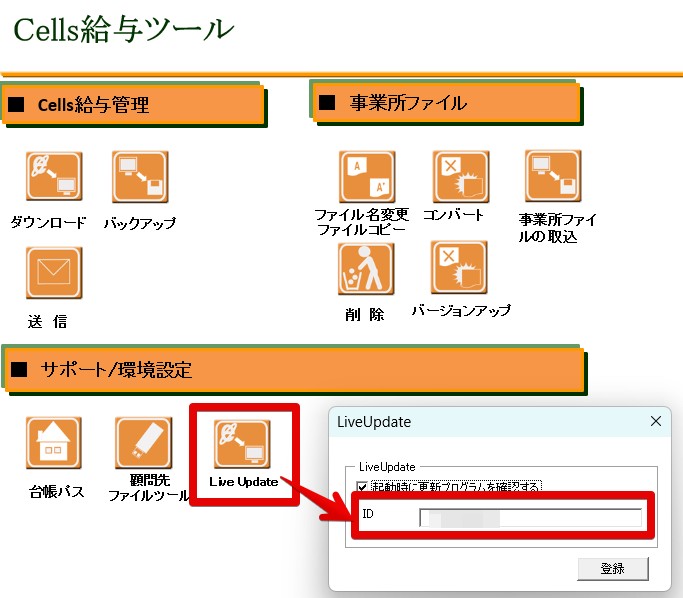Viewport: 683px width, 598px height.
Task: Open the 台帳パス house icon
Action: (54, 444)
